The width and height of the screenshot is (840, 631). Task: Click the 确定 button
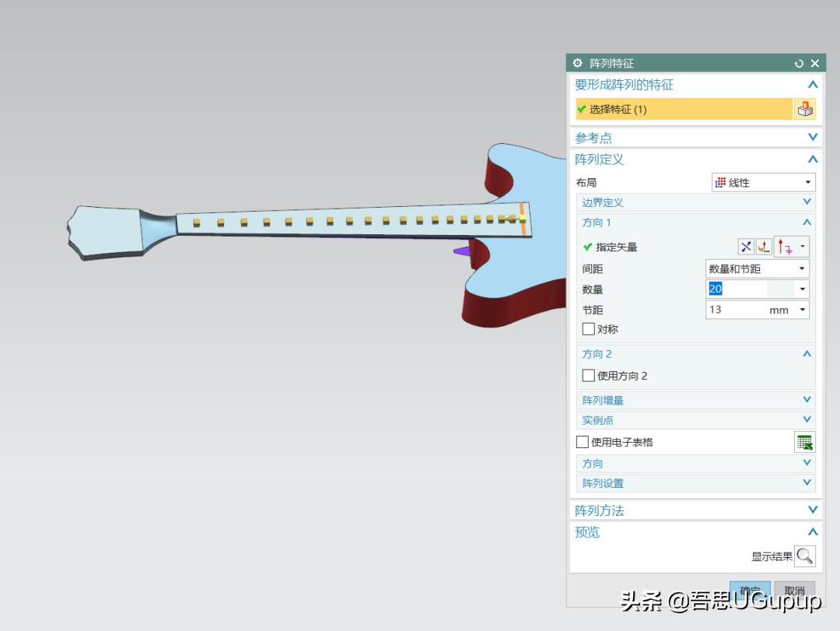749,589
